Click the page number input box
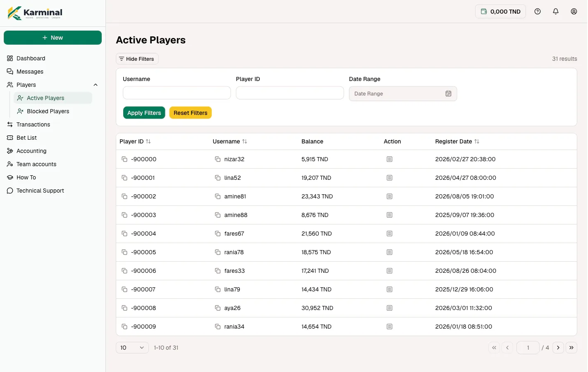This screenshot has width=588, height=372. tap(528, 348)
